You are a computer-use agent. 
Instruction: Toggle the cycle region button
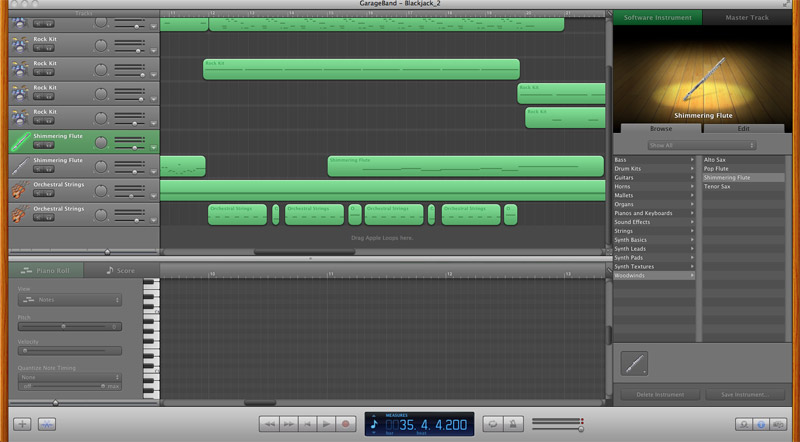tap(493, 424)
